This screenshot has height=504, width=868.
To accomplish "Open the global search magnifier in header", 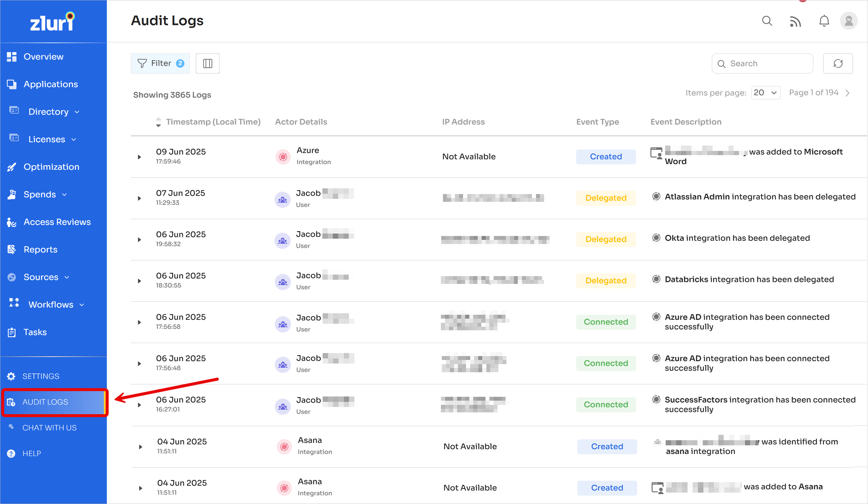I will point(767,21).
